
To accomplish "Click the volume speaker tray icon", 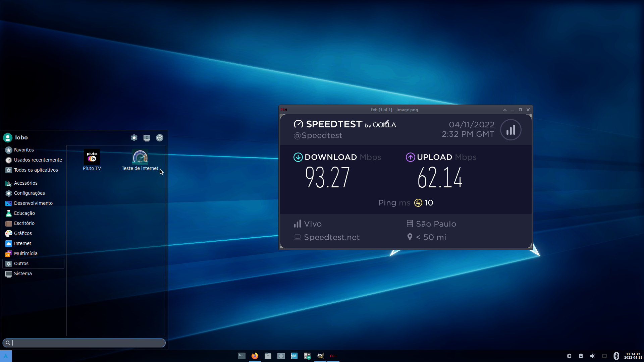I will point(593,356).
